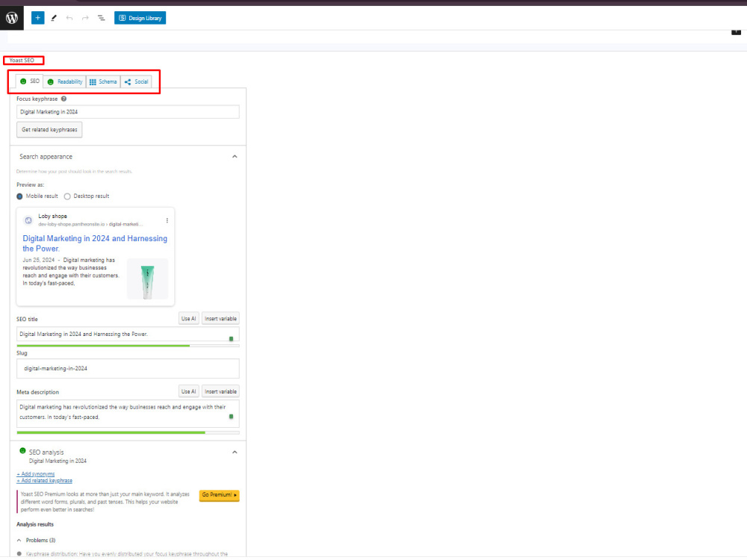Click the Loby shope site favicon in preview

click(28, 220)
